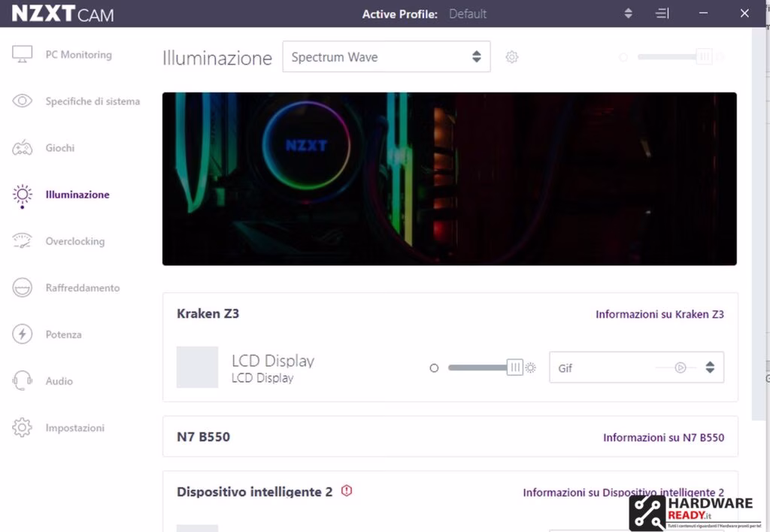Click the global brightness slider at top right
Viewport: 770px width, 532px height.
675,56
